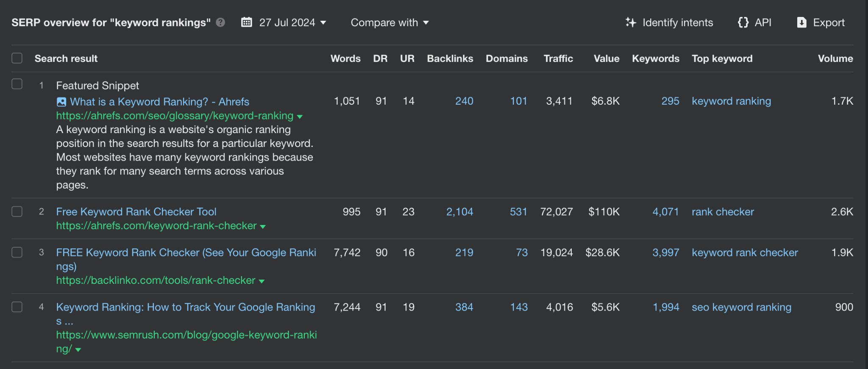
Task: Click the Backlinks column header
Action: 450,58
